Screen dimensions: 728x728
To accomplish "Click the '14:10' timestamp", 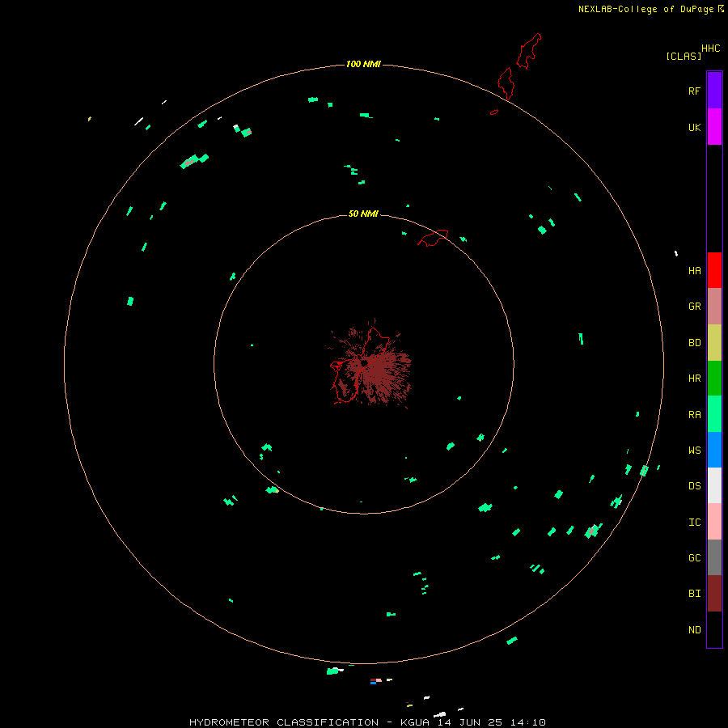I will (528, 722).
